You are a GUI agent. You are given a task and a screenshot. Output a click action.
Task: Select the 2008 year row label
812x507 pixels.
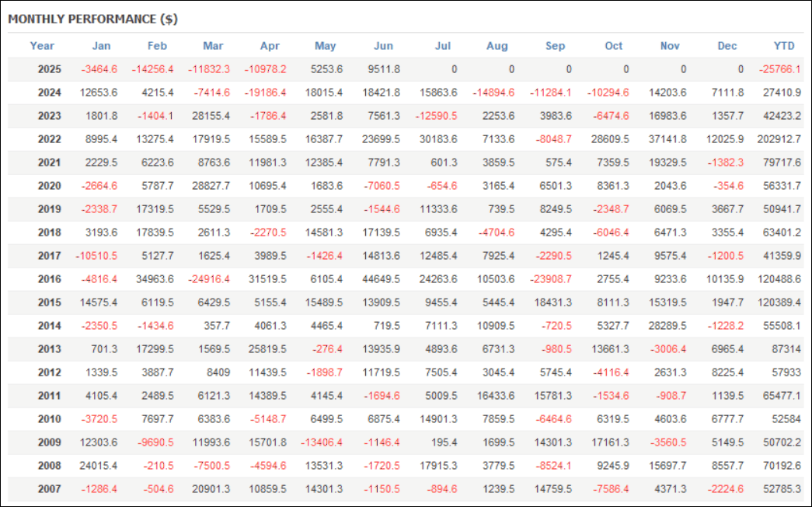pos(49,466)
